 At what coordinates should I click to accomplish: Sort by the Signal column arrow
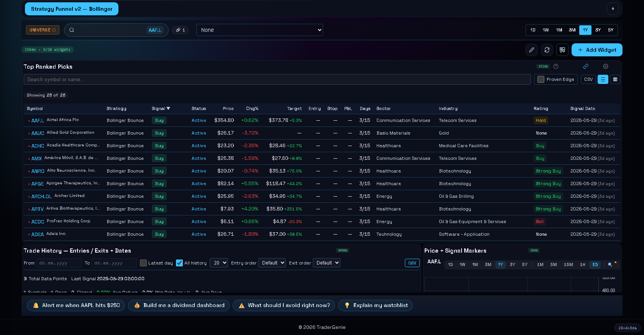pyautogui.click(x=168, y=108)
